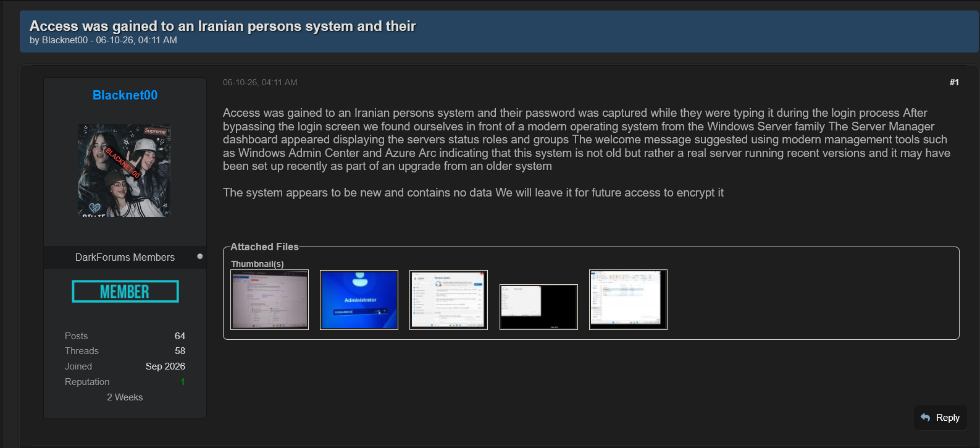
Task: Click the post timestamp 06-10-26, 04:11 AM
Action: tap(260, 82)
